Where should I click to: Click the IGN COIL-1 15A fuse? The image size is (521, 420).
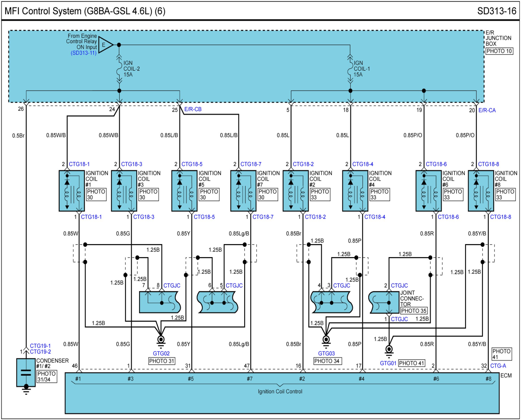coord(350,69)
